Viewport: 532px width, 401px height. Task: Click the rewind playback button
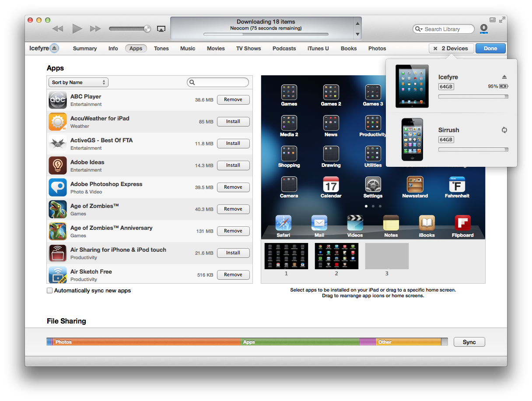pos(58,29)
